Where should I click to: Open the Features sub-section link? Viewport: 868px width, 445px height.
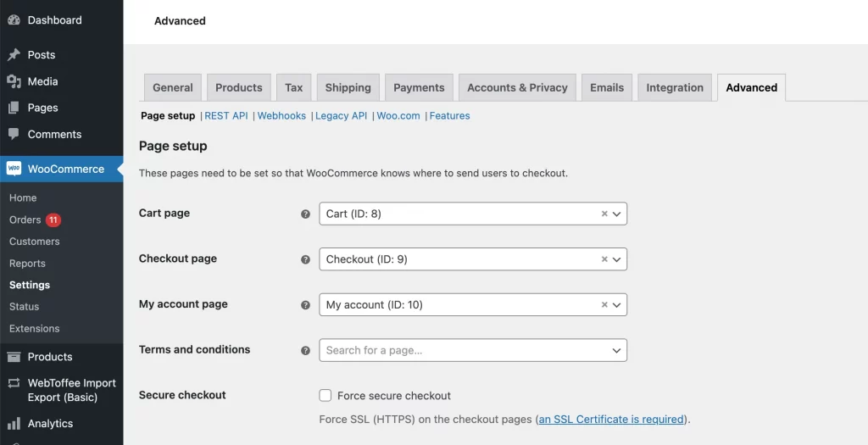tap(449, 115)
